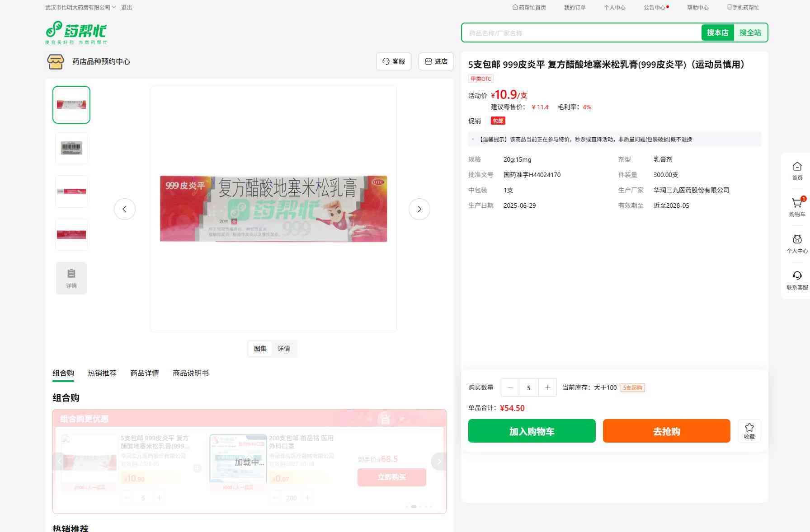This screenshot has height=532, width=810.
Task: Select the barcode thumbnail image
Action: click(71, 148)
